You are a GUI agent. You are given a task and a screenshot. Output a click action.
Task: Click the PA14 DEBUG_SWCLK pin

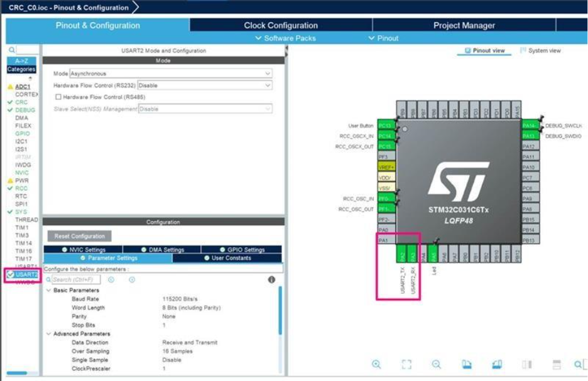coord(530,126)
